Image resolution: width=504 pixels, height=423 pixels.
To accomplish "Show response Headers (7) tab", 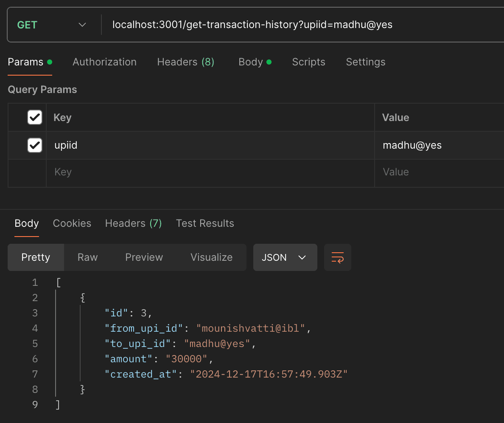I will [133, 223].
